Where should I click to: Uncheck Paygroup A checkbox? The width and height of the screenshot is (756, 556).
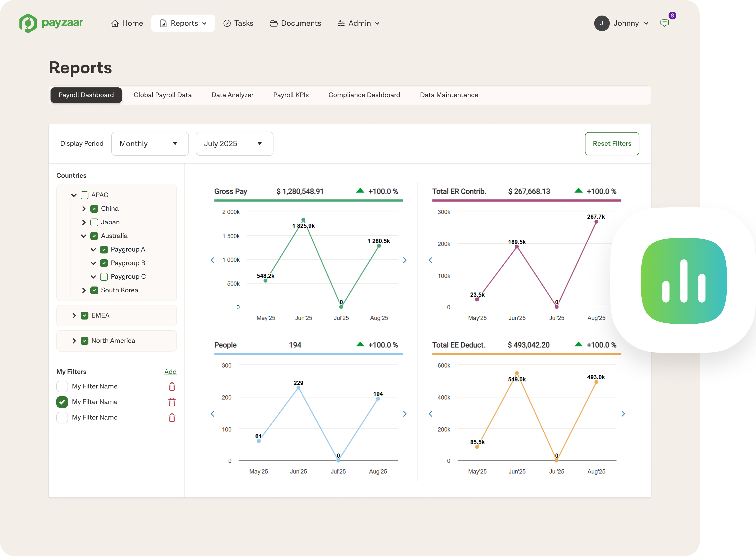pos(104,249)
